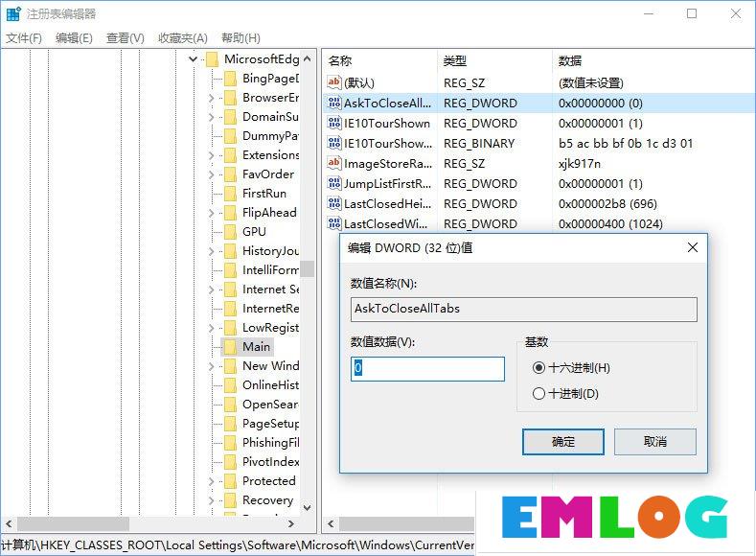Expand the Internet Se tree node

[x=211, y=290]
